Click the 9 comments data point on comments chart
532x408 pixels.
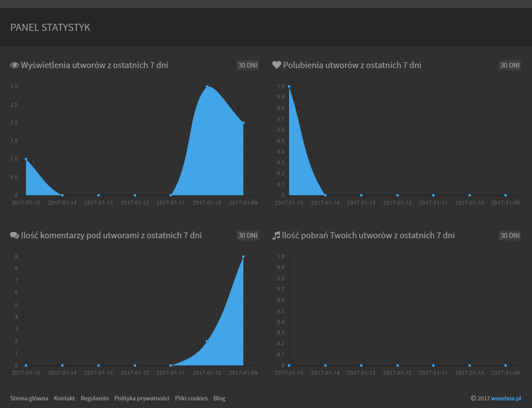pos(243,256)
